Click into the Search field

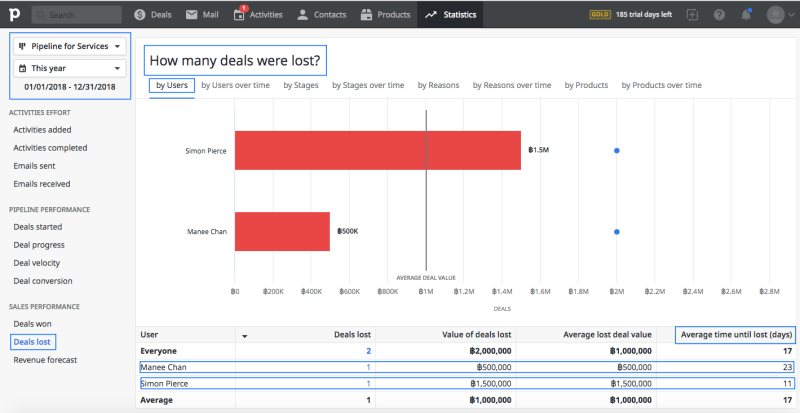77,15
